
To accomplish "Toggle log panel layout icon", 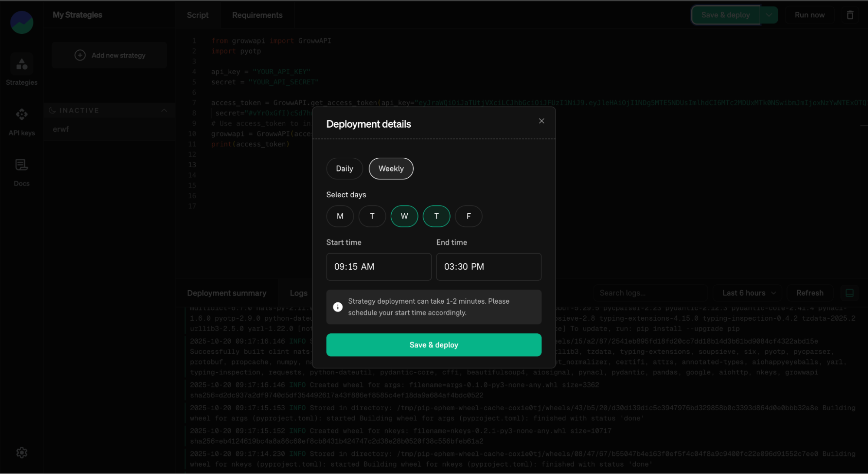I will [849, 293].
